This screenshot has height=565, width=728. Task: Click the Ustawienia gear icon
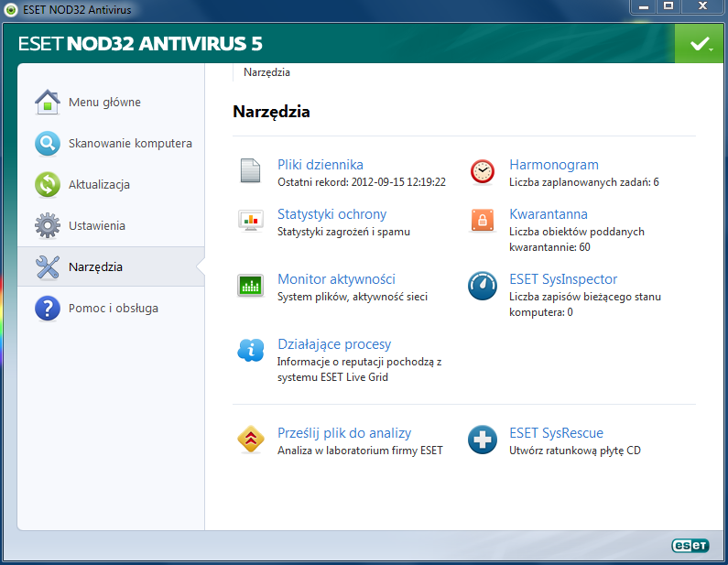[x=48, y=225]
